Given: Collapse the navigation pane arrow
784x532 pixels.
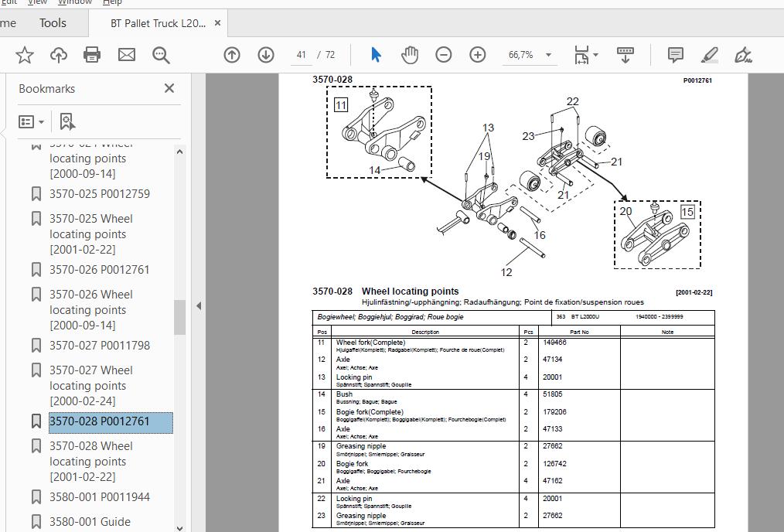Looking at the screenshot, I should tap(199, 305).
